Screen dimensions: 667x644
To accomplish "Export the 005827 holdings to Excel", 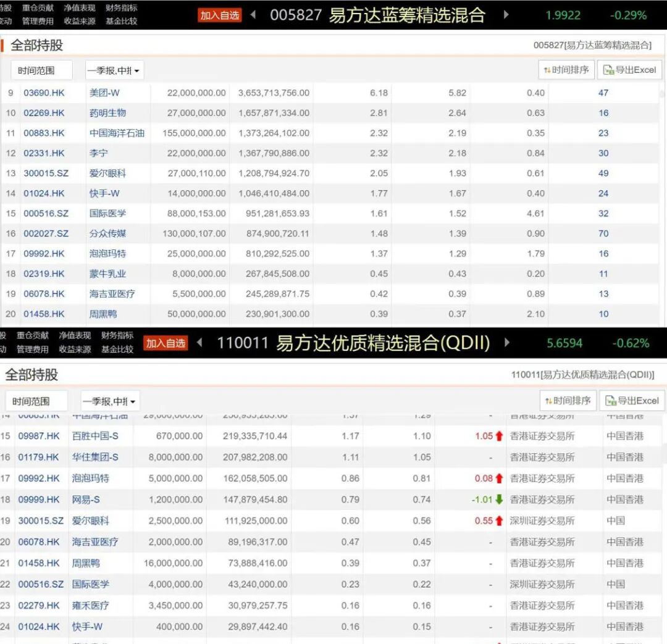I will point(629,70).
